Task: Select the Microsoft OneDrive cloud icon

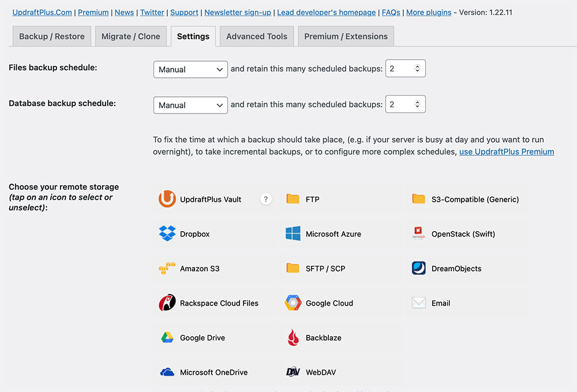Action: (167, 372)
